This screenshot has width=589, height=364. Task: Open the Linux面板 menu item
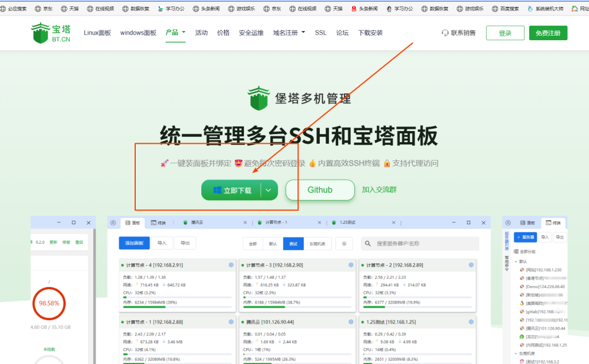tap(97, 33)
